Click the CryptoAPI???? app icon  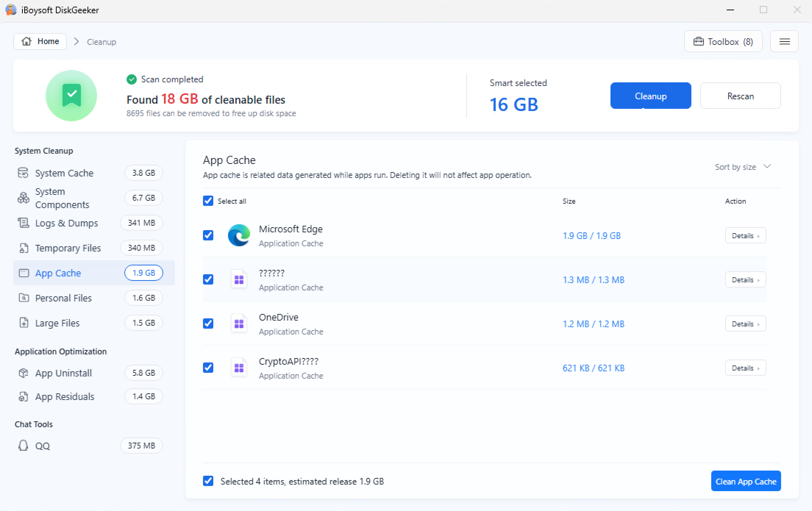tap(239, 368)
